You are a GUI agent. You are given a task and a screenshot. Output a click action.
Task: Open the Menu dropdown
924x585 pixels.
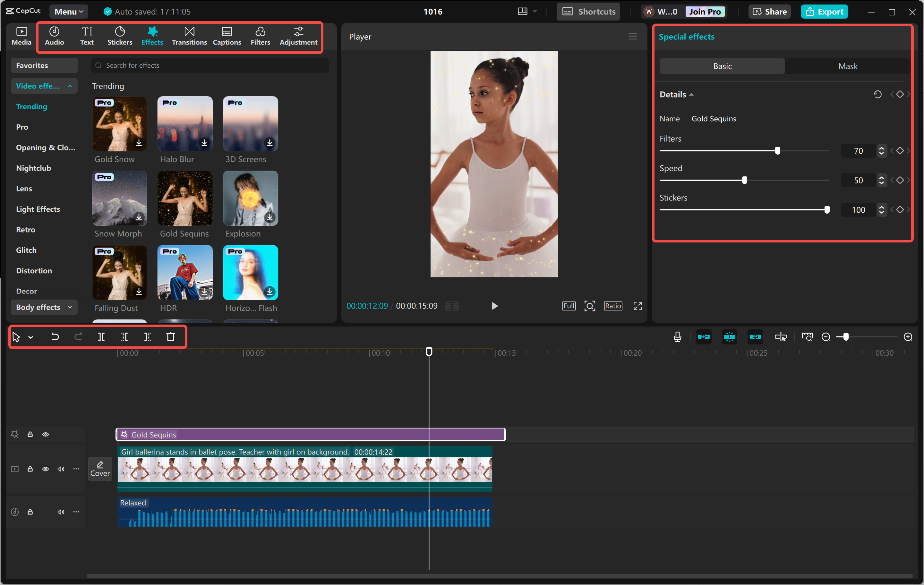tap(68, 11)
